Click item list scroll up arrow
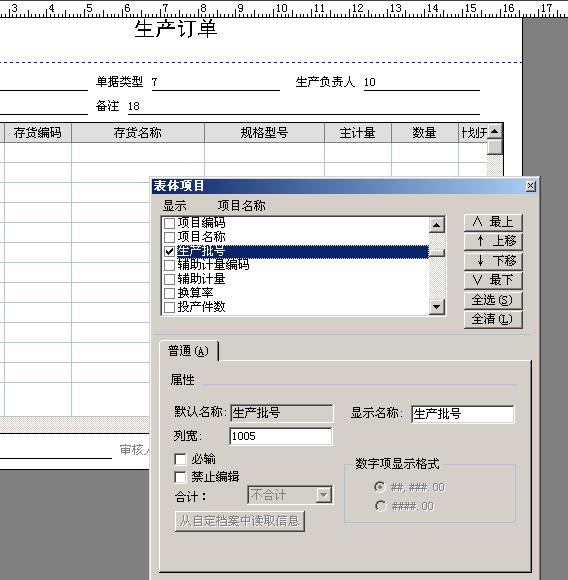This screenshot has height=580, width=568. [436, 225]
